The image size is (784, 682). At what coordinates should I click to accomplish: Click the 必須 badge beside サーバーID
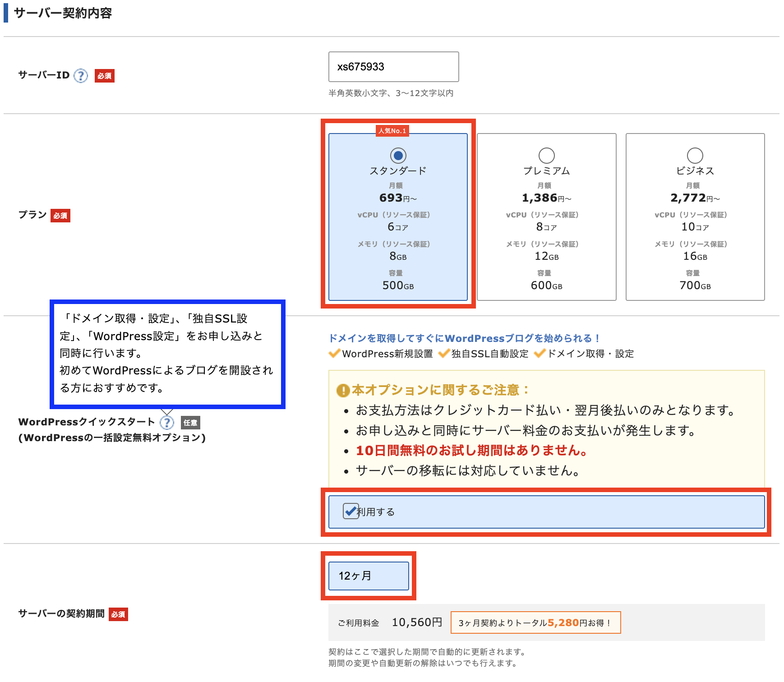pyautogui.click(x=105, y=76)
